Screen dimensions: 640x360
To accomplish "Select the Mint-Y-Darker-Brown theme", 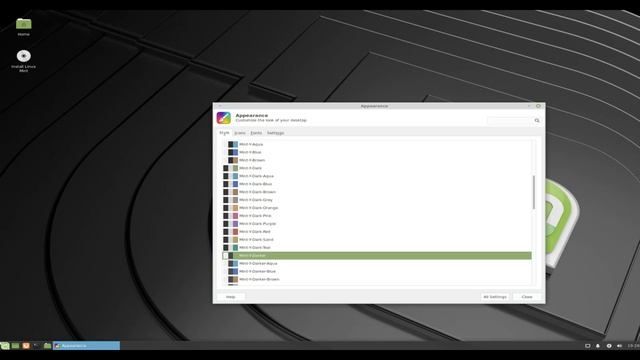I will (377, 279).
